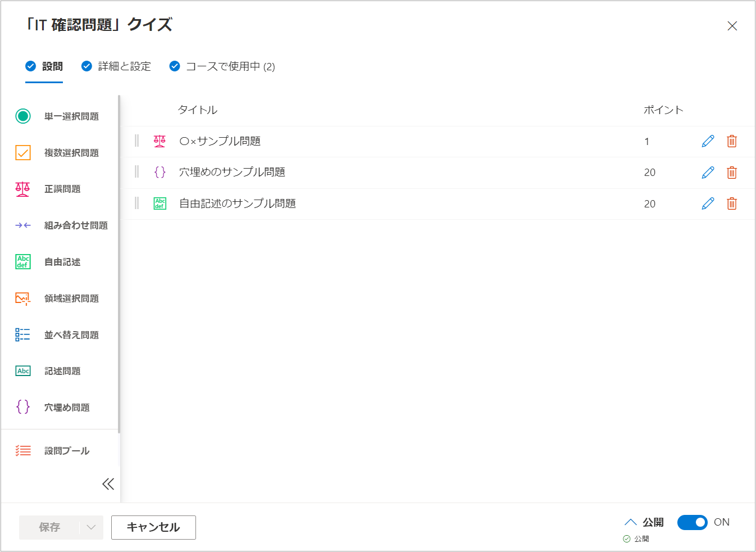
Task: Delete the ○×サンプル問題 question
Action: click(x=732, y=141)
